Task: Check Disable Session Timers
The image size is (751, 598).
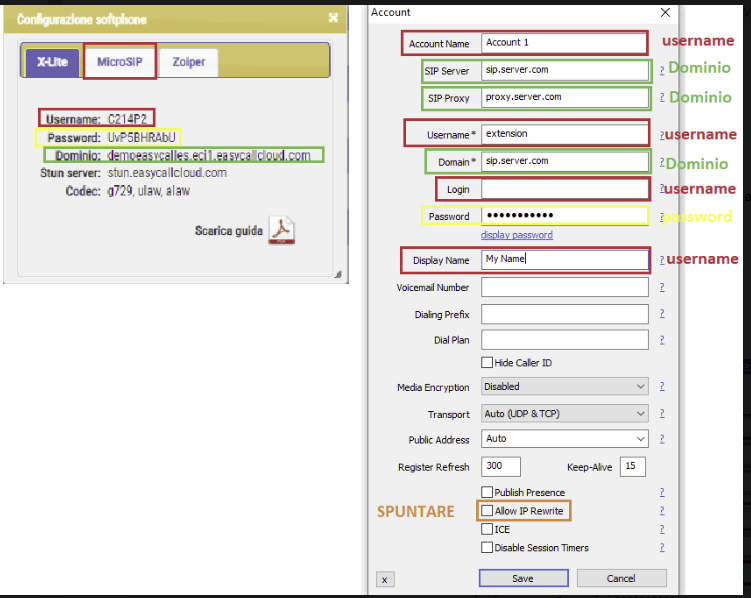Action: (487, 547)
